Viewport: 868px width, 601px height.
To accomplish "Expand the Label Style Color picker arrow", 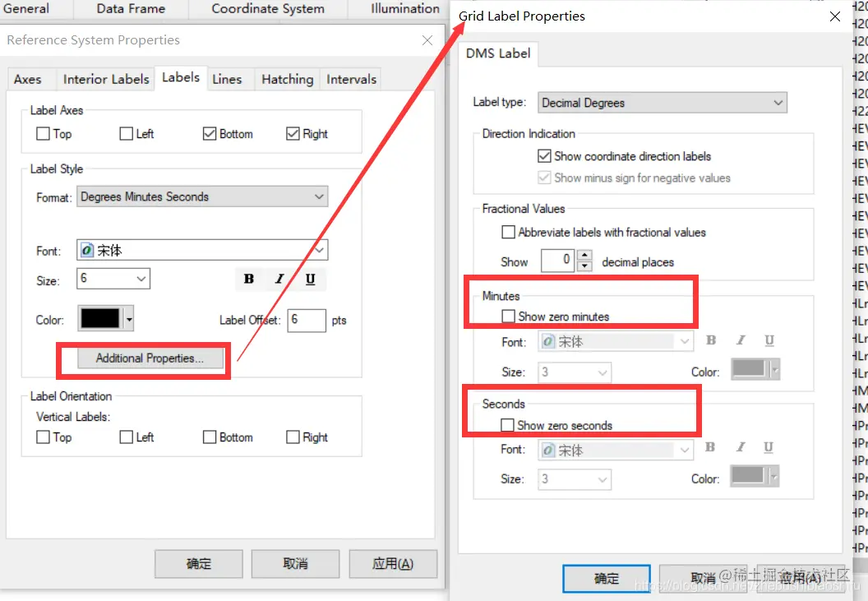I will point(129,319).
